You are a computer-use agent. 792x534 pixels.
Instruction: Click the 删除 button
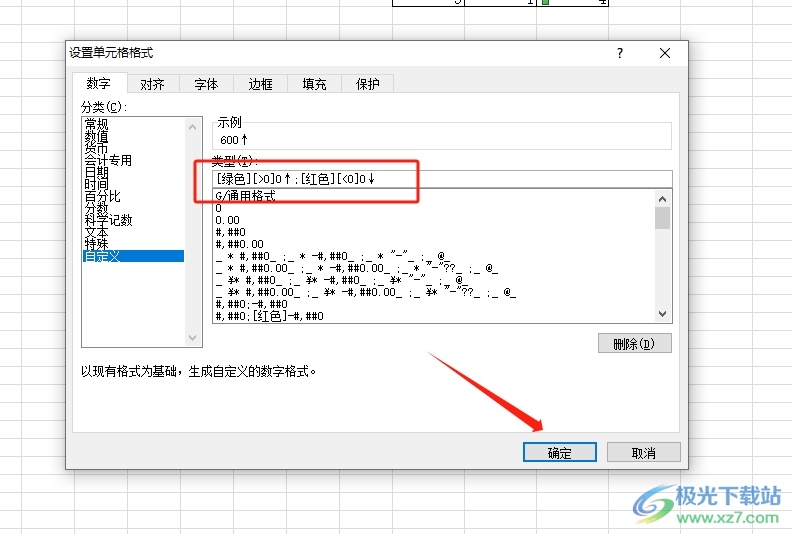pos(633,343)
